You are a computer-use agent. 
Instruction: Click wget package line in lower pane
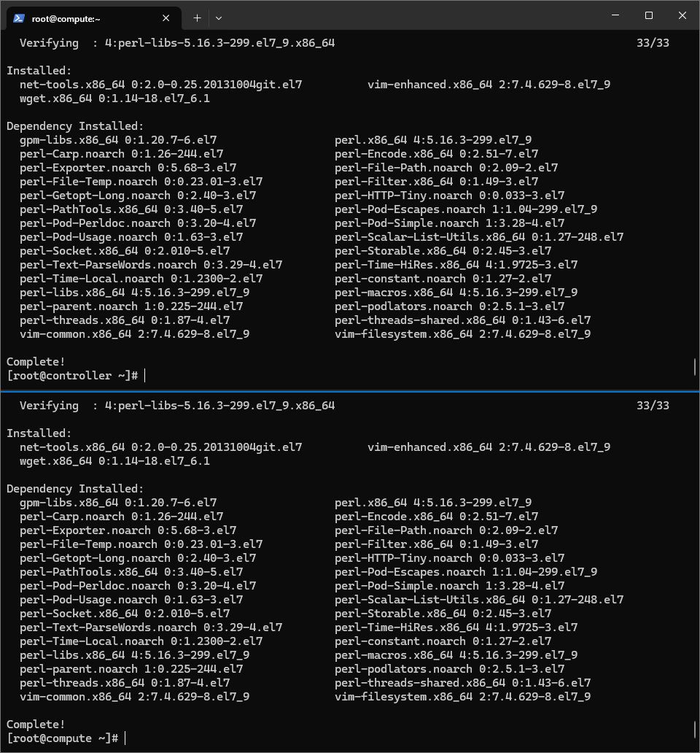pyautogui.click(x=114, y=461)
